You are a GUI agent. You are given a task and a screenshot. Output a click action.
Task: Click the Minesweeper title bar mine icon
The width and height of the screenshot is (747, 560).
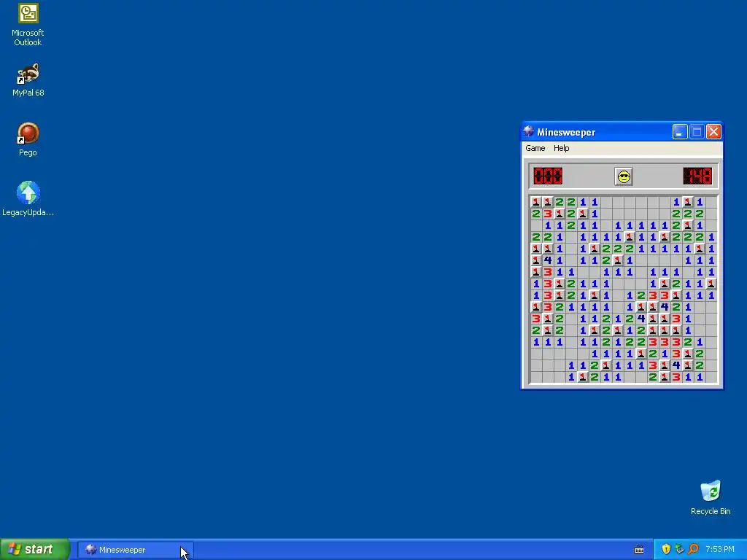point(529,131)
